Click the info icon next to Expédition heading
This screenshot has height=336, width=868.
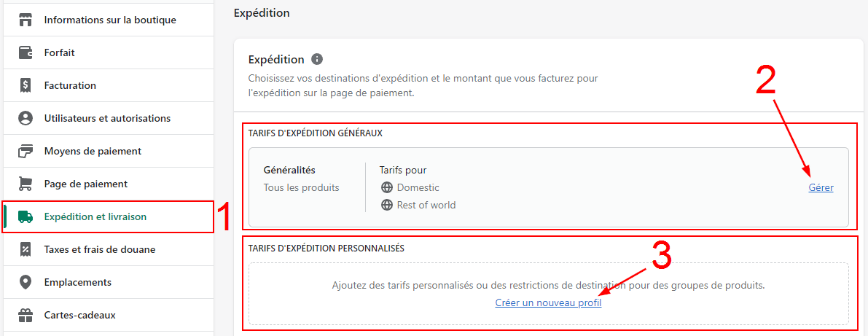pos(317,60)
